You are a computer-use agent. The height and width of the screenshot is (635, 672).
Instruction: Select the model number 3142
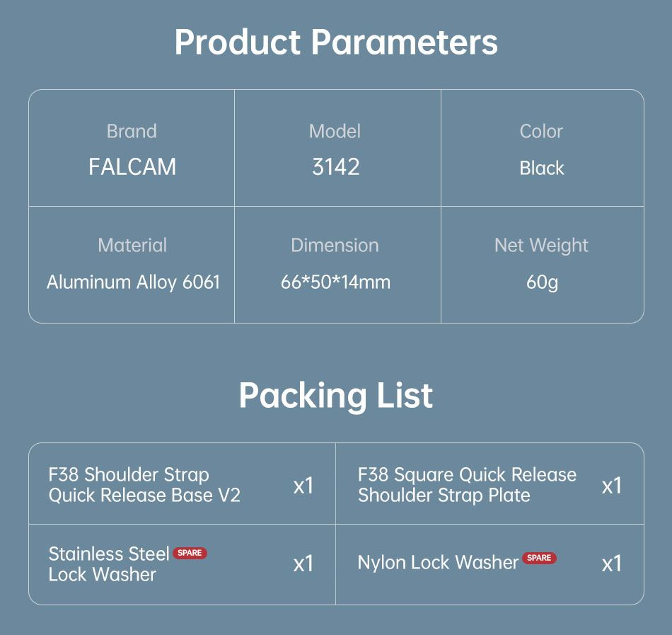(x=336, y=167)
